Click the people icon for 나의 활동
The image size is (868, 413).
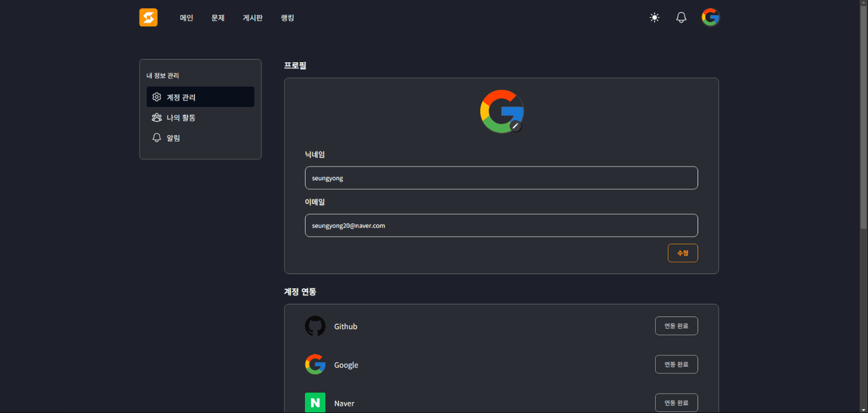pyautogui.click(x=157, y=117)
